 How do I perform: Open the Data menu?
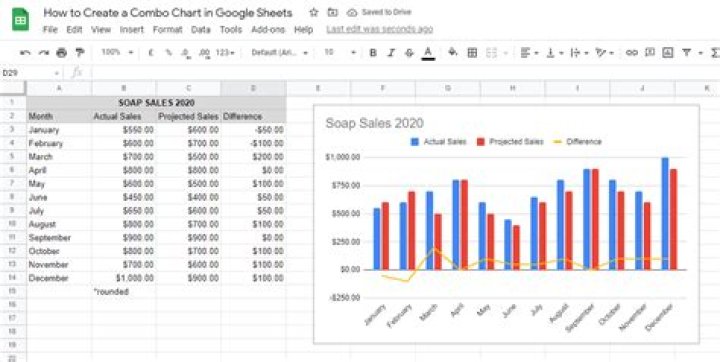pyautogui.click(x=201, y=29)
